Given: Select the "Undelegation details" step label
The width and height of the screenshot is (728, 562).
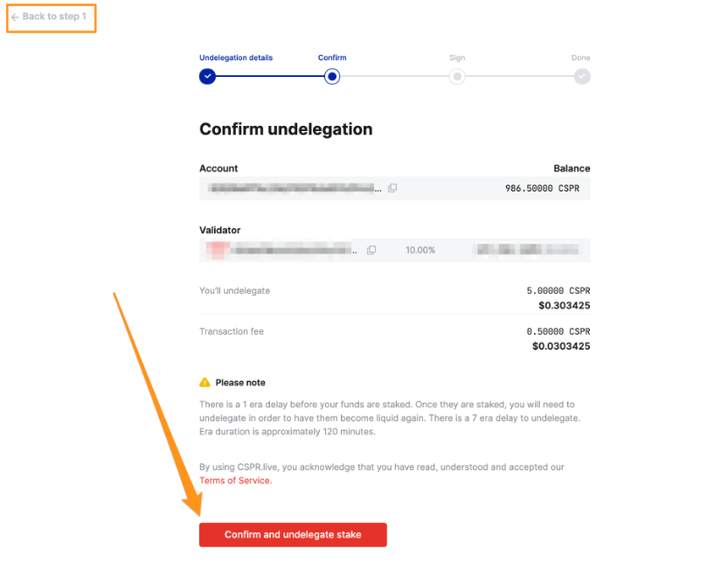Looking at the screenshot, I should click(236, 58).
